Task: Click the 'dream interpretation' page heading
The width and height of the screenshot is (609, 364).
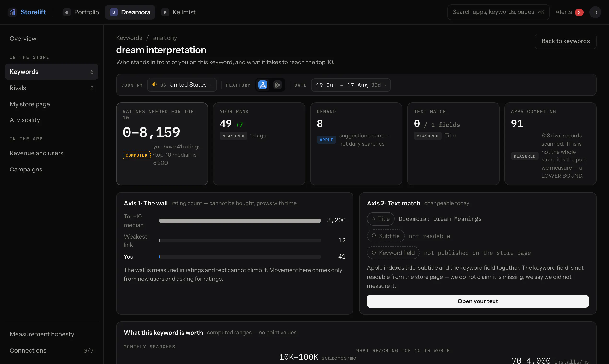Action: click(x=161, y=50)
